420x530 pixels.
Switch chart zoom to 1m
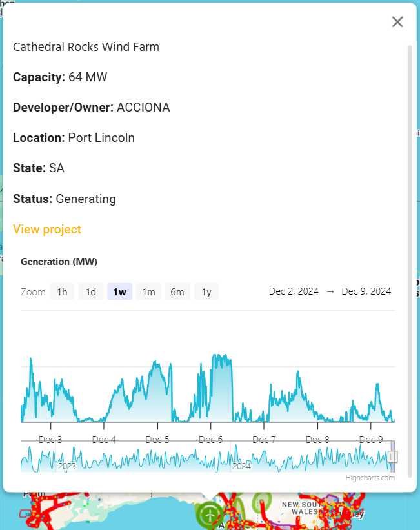148,291
